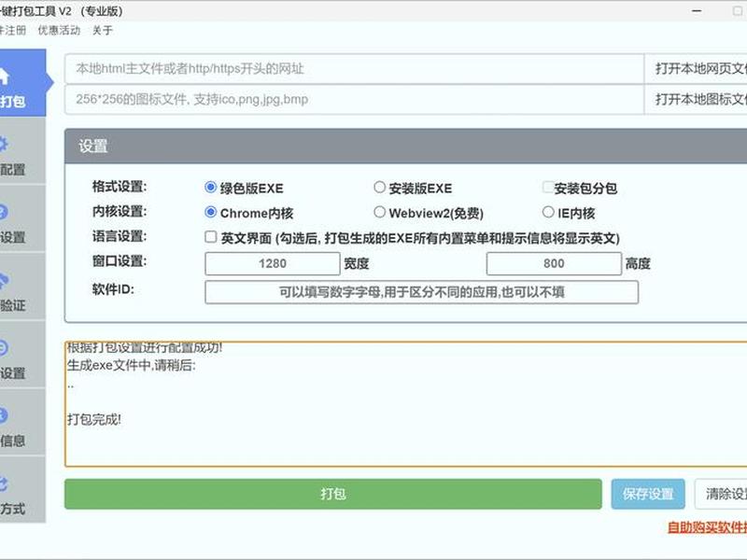Select the 绿色版EXE format option
Image resolution: width=747 pixels, height=560 pixels.
(211, 188)
